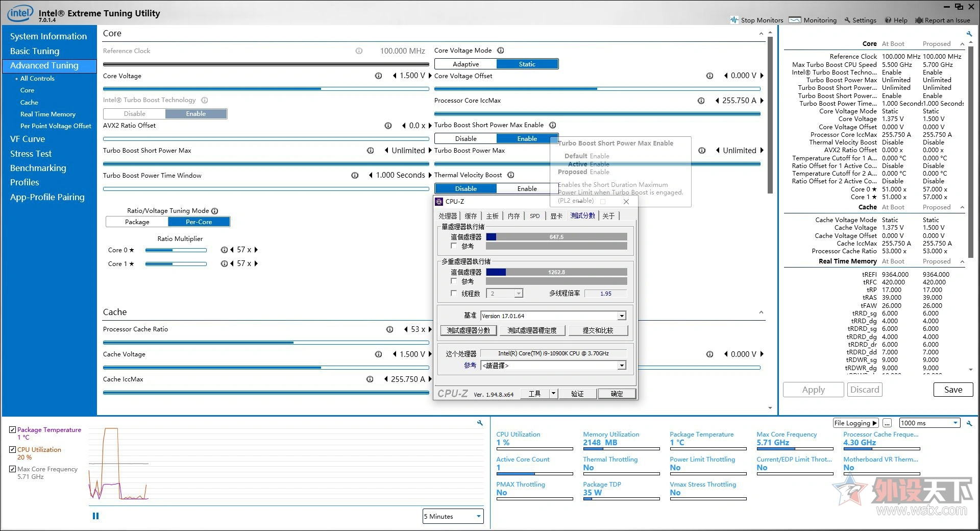Open Monitoring view from top toolbar
980x531 pixels.
coord(813,20)
